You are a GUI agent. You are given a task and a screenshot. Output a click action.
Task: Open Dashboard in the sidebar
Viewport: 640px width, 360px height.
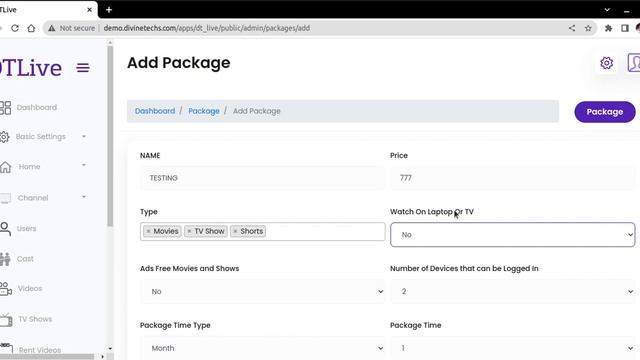coord(37,108)
